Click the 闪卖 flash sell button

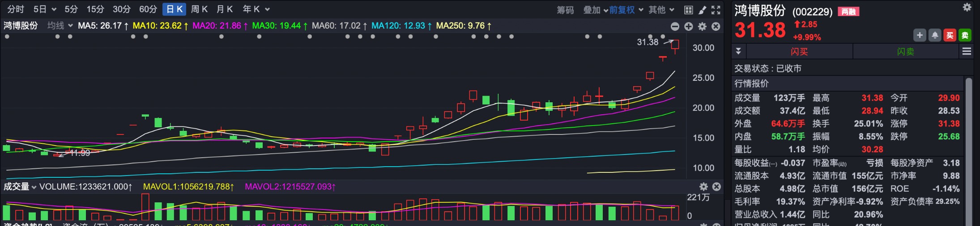[905, 52]
